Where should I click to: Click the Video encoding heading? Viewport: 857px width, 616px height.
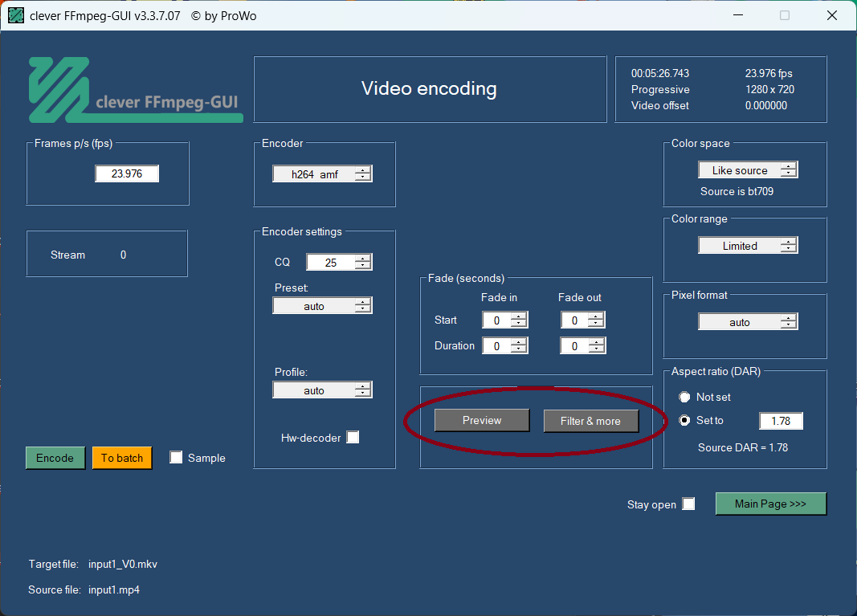click(x=429, y=88)
